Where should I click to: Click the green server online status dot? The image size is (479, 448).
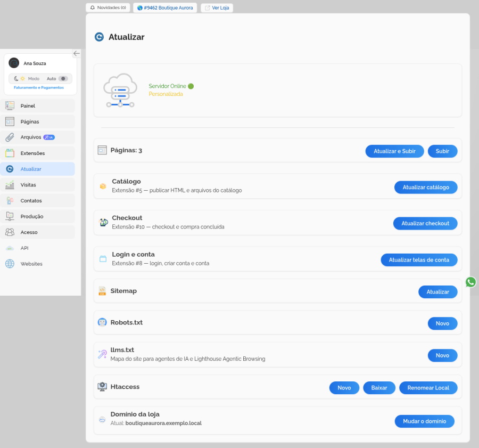click(191, 86)
